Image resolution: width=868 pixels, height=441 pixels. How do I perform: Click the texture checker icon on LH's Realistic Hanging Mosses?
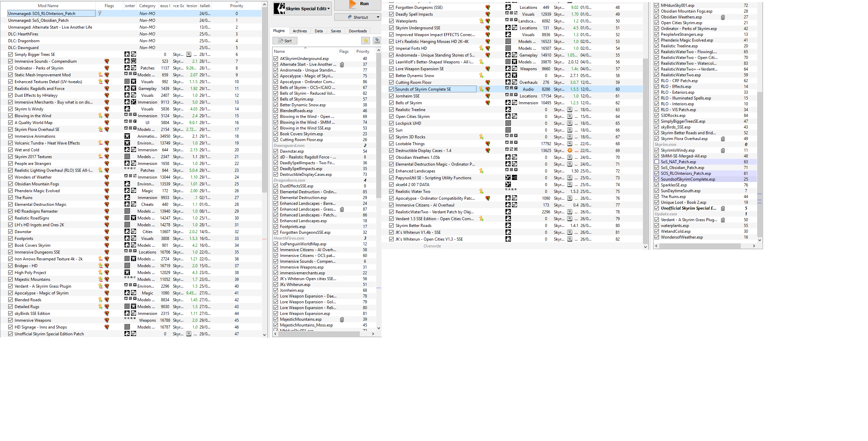[x=508, y=42]
